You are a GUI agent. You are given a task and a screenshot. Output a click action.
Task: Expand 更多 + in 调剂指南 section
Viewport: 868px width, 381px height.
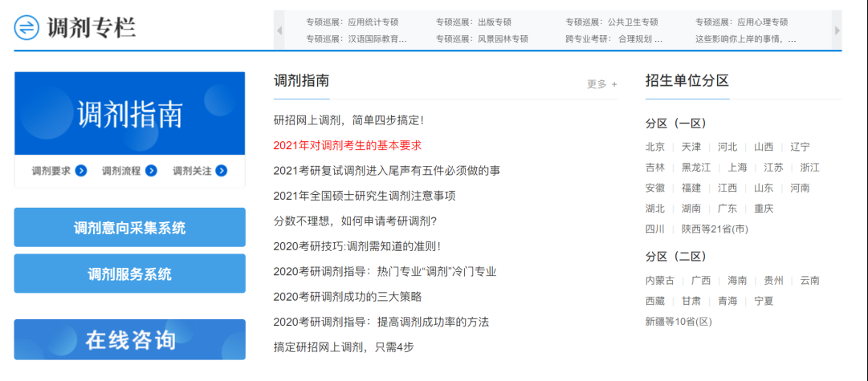coord(602,83)
